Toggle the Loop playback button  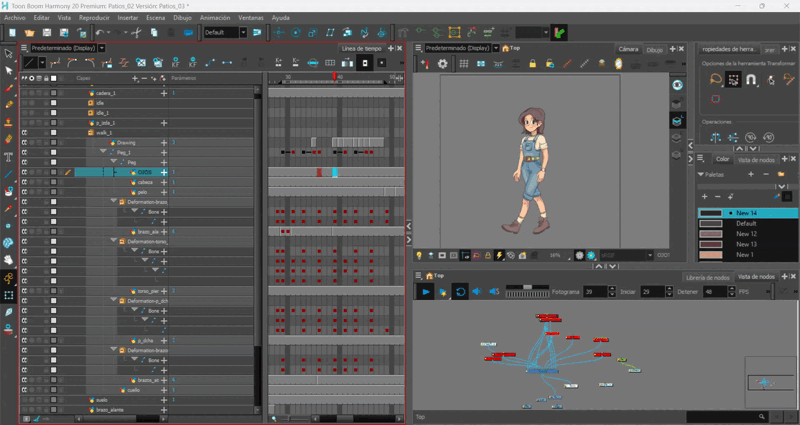tap(459, 291)
